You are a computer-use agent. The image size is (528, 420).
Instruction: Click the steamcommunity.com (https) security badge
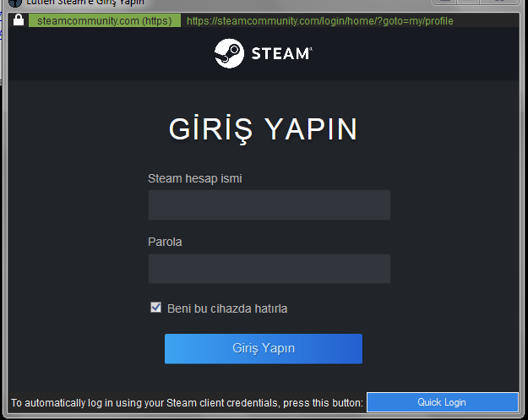pos(105,20)
